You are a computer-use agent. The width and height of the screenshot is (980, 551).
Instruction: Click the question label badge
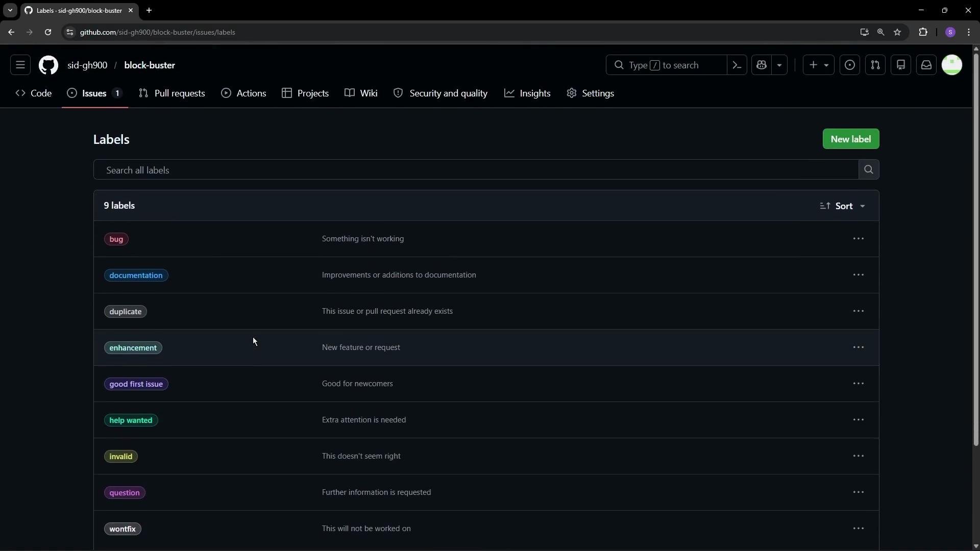coord(125,493)
